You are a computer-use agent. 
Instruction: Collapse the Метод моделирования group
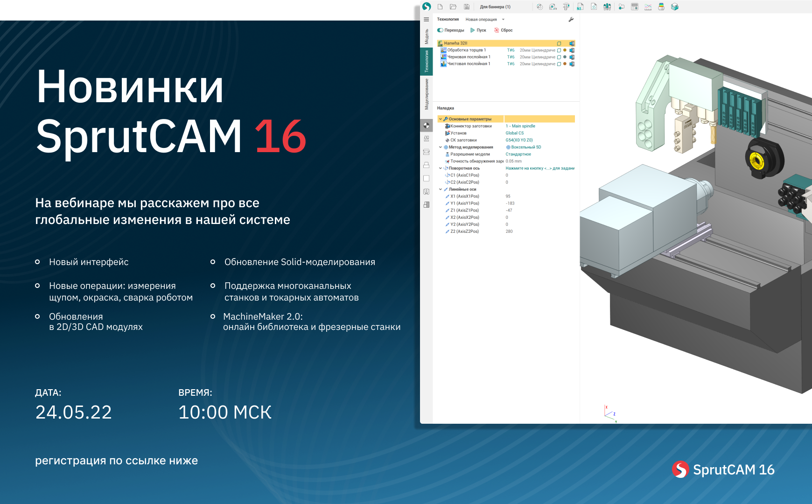440,147
